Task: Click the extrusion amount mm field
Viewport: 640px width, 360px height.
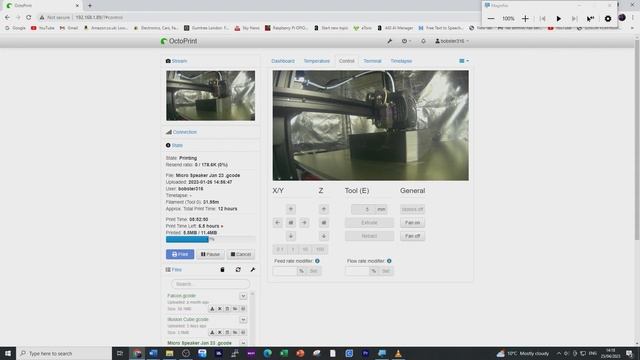Action: [x=364, y=209]
